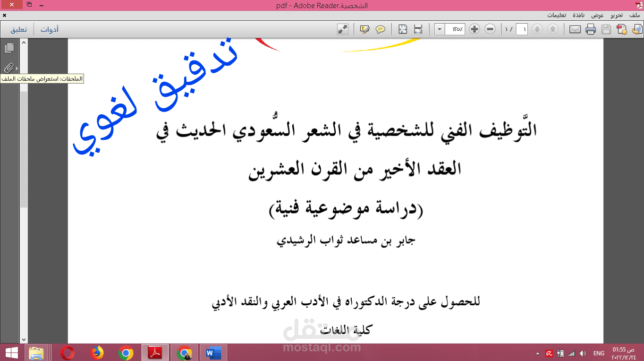Viewport: 644px width, 361px height.
Task: Change input language via ENG indicator
Action: coord(599,353)
